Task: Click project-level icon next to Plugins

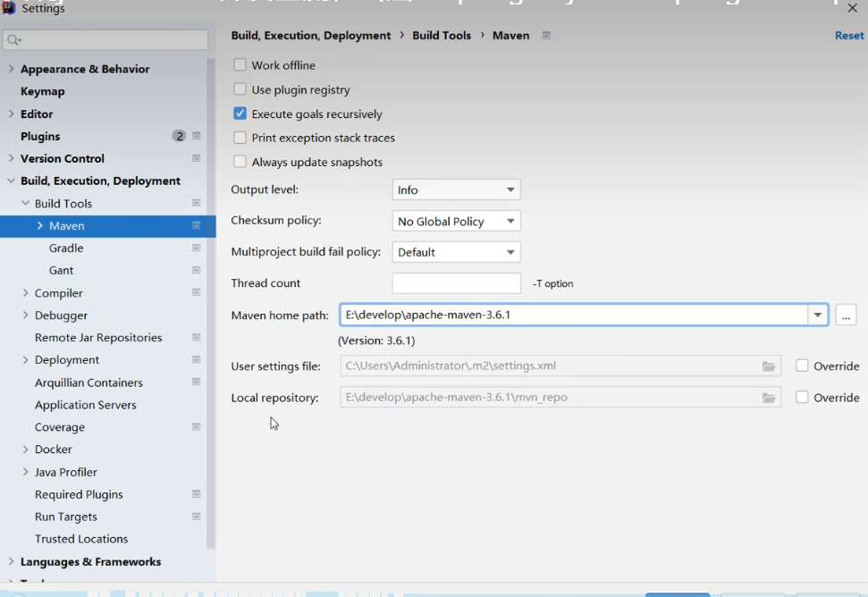Action: pos(197,137)
